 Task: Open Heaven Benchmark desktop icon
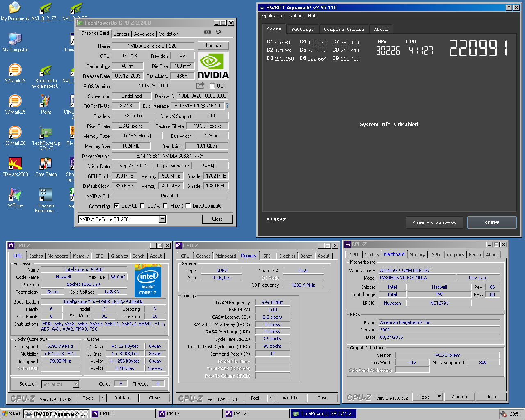46,201
